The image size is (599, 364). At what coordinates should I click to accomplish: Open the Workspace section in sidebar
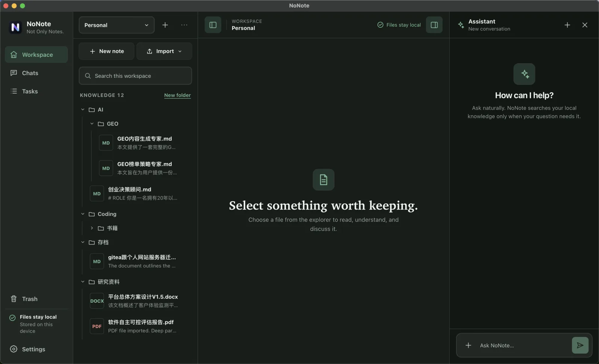[36, 55]
